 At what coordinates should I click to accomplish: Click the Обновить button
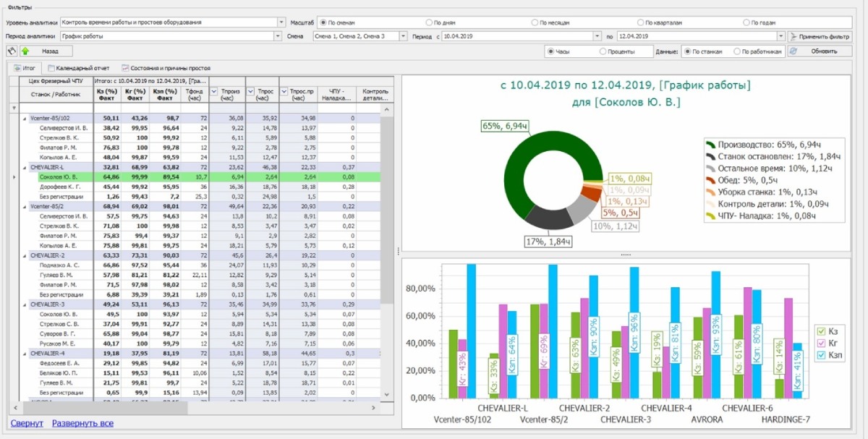tap(820, 51)
